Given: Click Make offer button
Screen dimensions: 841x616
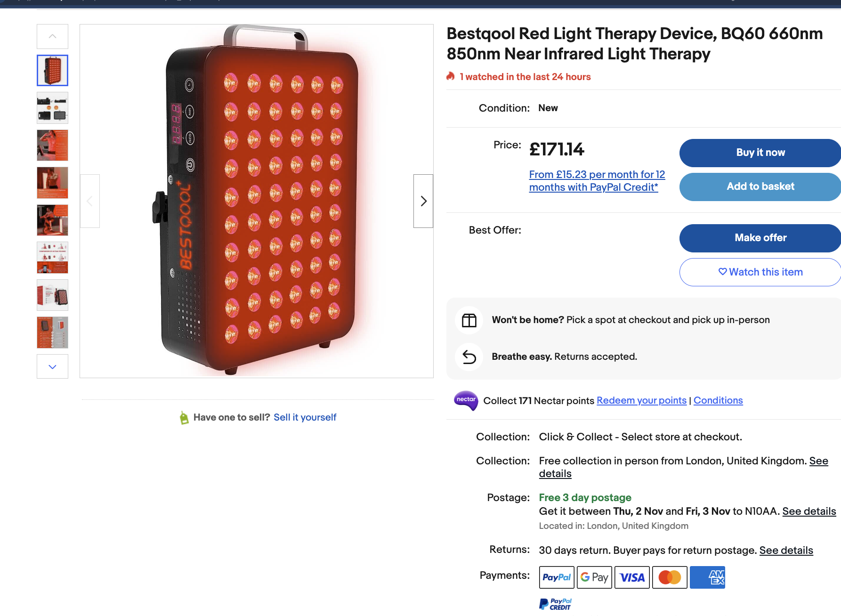Looking at the screenshot, I should tap(760, 238).
